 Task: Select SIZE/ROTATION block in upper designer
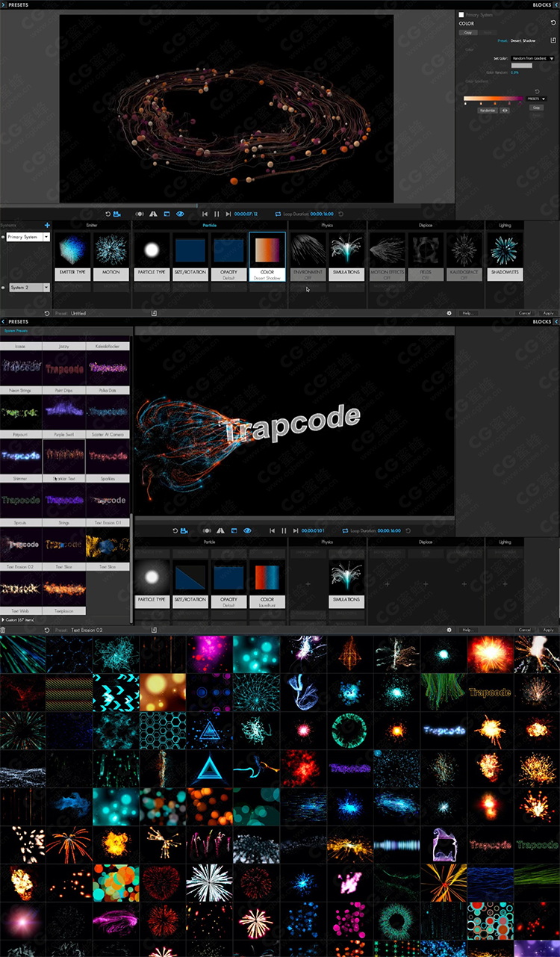(x=191, y=255)
